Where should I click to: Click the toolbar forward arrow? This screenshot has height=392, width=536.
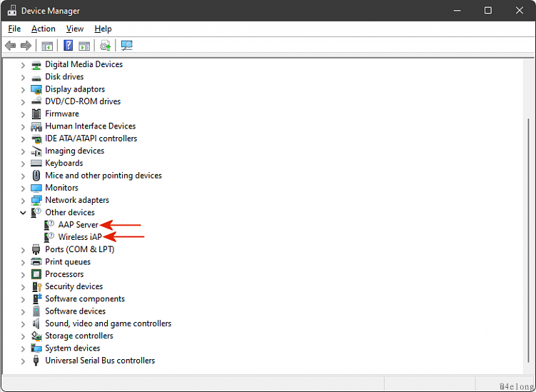pyautogui.click(x=26, y=46)
